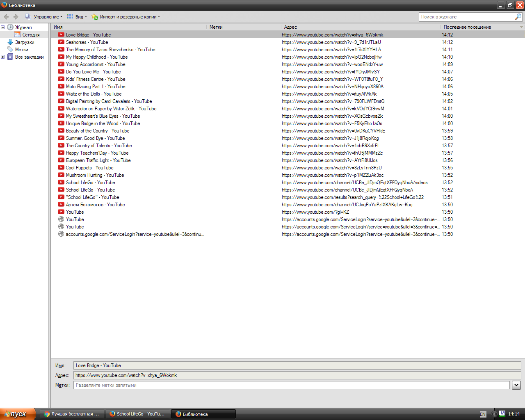Viewport: 525px width, 420px height.
Task: Click the Имя field with Love Bridge
Action: tap(297, 365)
